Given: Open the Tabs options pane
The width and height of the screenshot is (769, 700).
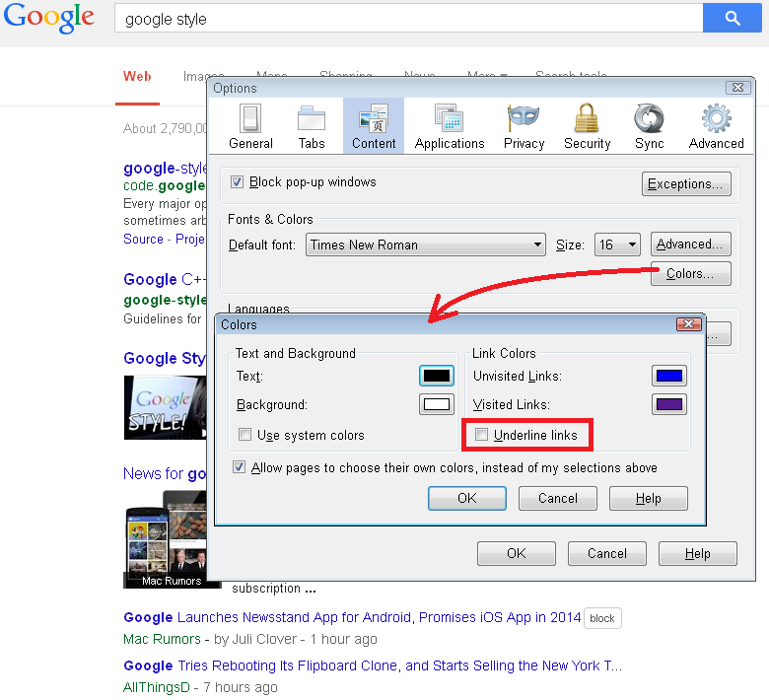Looking at the screenshot, I should pos(312,126).
